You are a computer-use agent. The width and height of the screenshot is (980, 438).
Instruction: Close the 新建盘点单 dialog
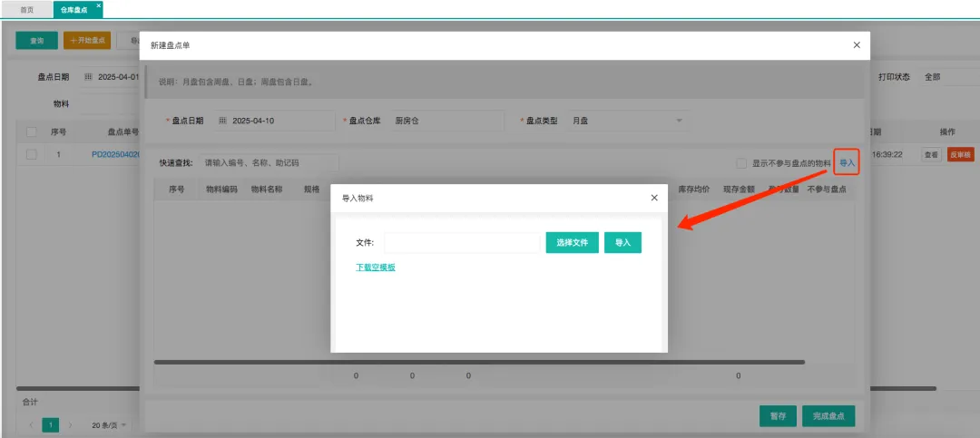point(857,44)
